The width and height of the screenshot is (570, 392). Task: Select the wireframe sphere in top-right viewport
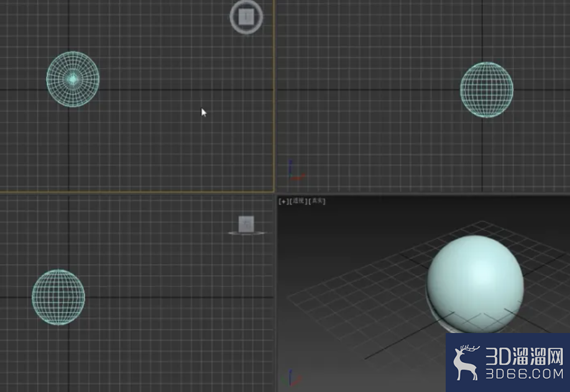[x=486, y=89]
